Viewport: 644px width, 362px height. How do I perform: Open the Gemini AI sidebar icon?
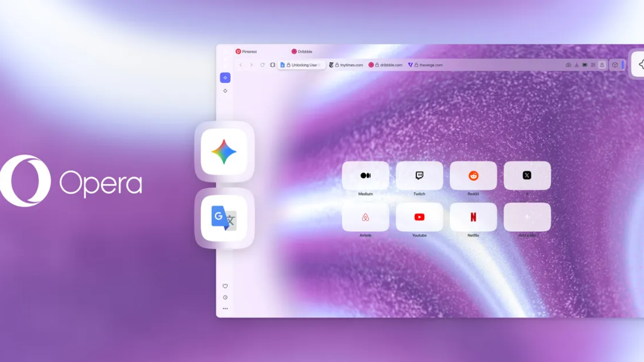pos(224,152)
